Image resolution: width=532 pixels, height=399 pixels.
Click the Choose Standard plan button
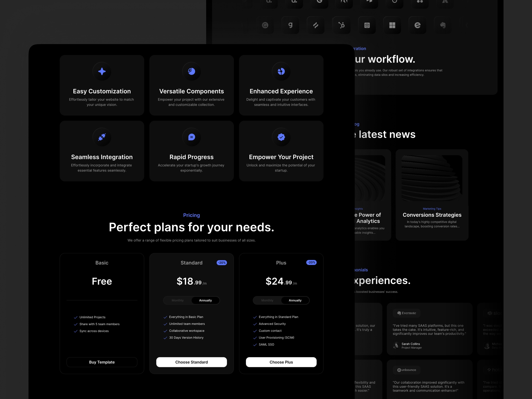point(192,362)
